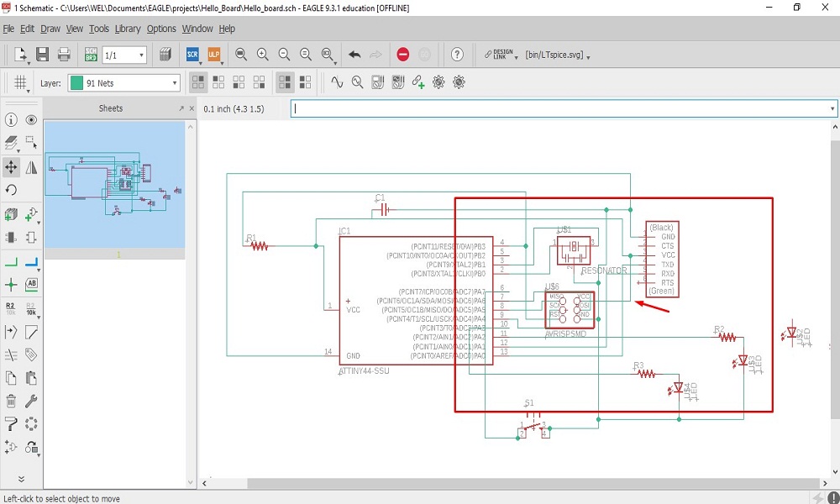Select the Mirror tool
The height and width of the screenshot is (504, 840).
tap(31, 167)
